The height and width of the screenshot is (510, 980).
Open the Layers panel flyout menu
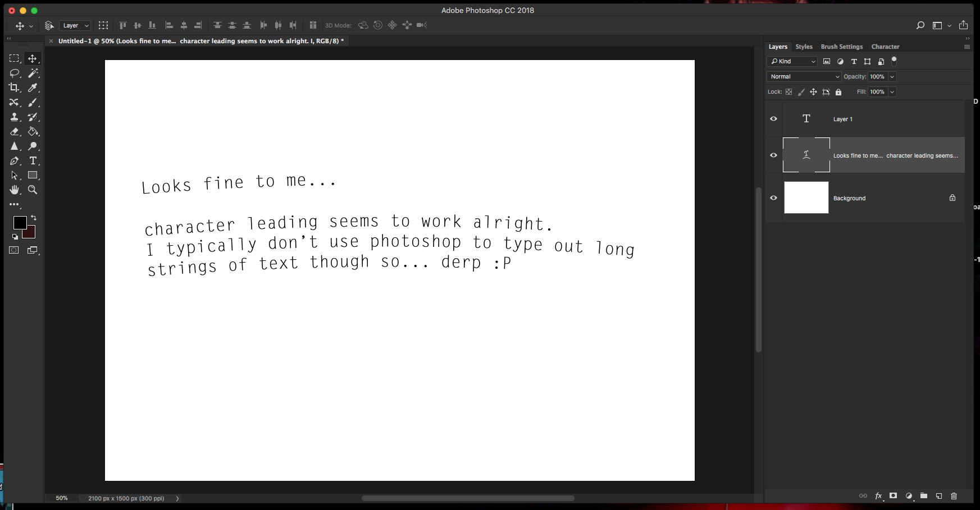967,47
